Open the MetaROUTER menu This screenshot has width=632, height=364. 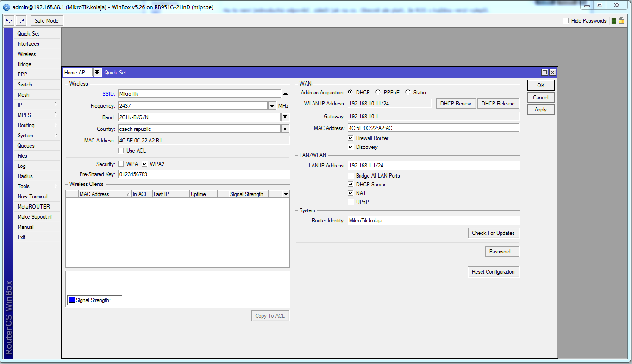tap(37, 207)
